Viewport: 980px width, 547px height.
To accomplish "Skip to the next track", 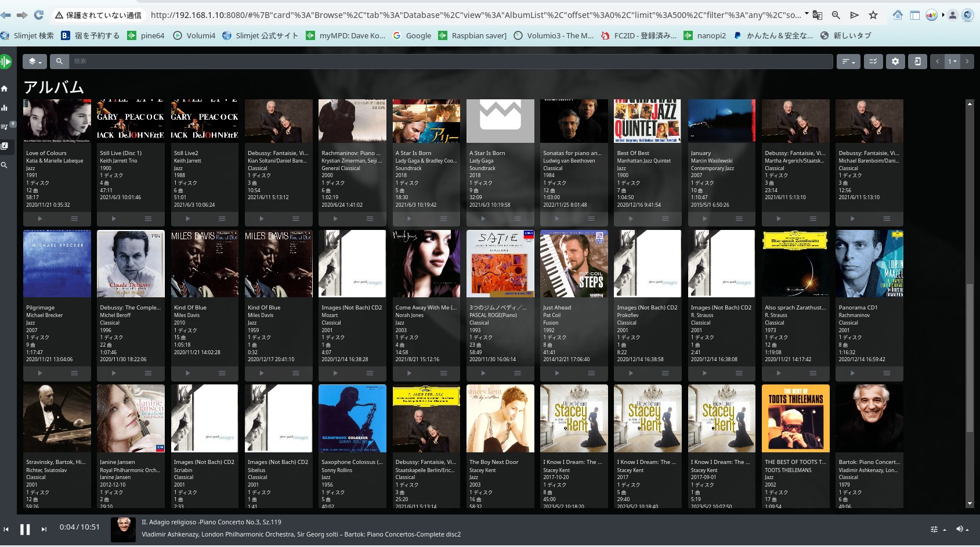I will [x=44, y=529].
